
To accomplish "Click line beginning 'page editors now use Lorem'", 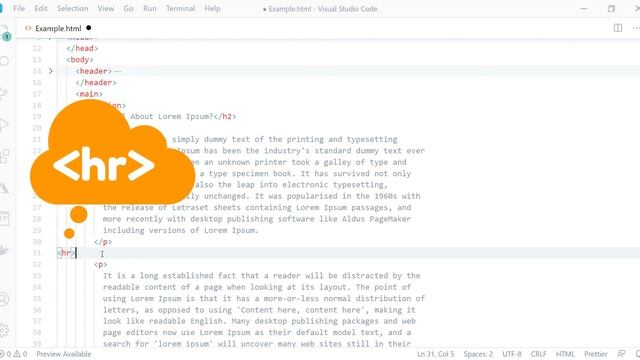I will (x=257, y=332).
